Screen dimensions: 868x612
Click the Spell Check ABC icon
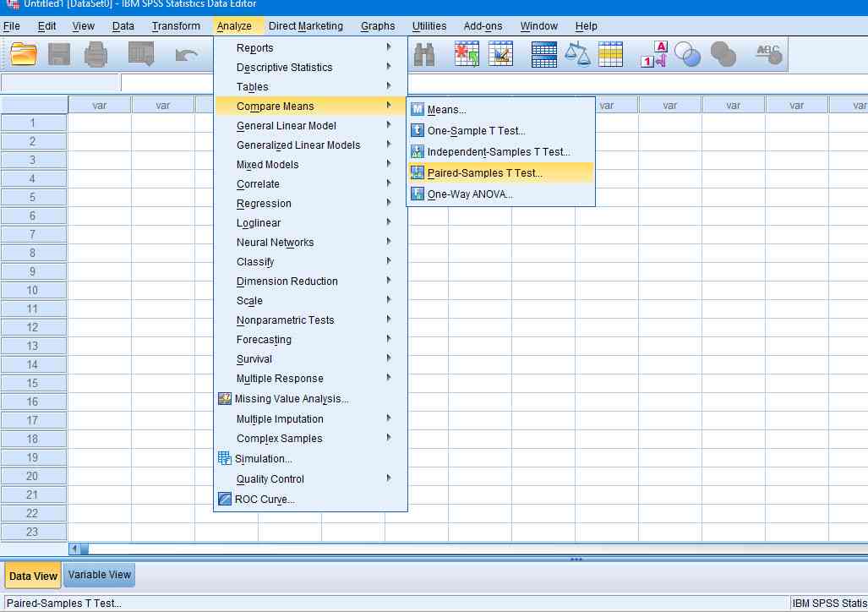point(769,54)
